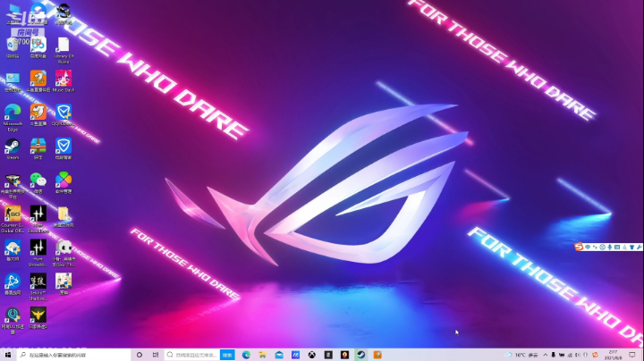Screen dimensions: 644x361
Task: Expand the hidden system tray icons chevron
Action: [x=545, y=355]
